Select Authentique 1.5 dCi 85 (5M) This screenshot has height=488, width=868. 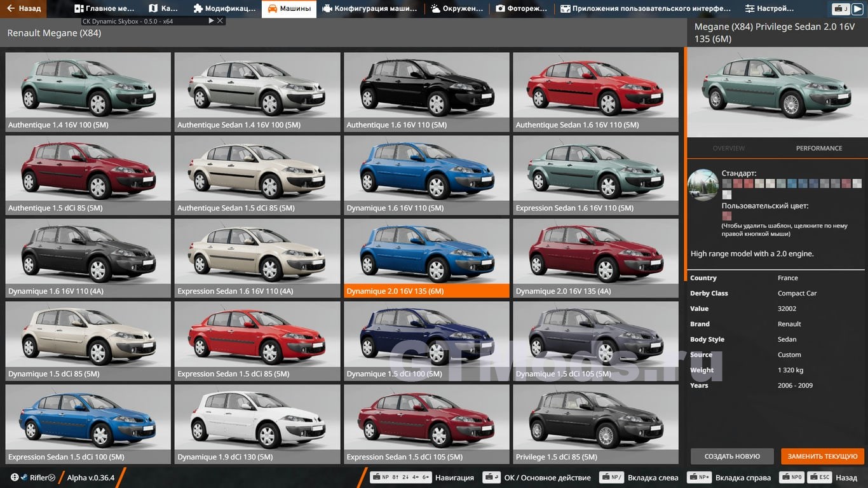88,175
